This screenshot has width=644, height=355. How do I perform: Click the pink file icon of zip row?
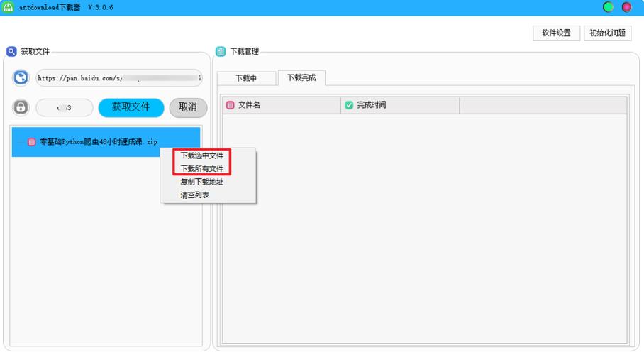tap(32, 142)
